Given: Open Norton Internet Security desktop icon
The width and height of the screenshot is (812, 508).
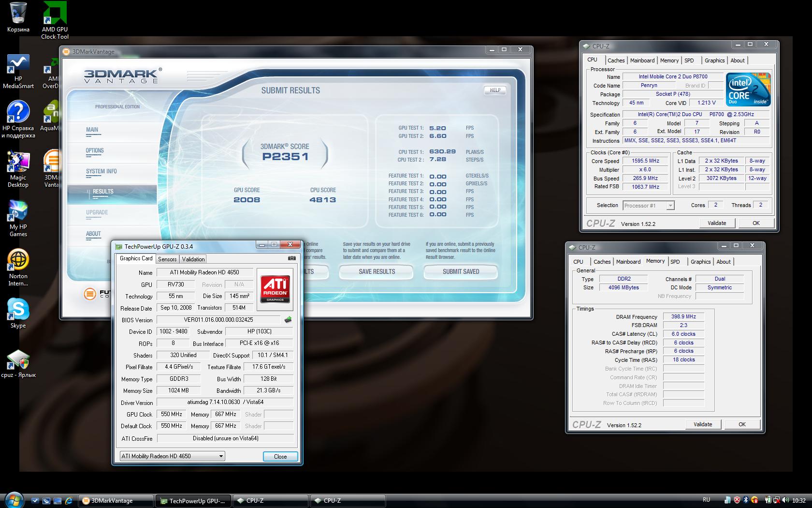Looking at the screenshot, I should [x=18, y=268].
